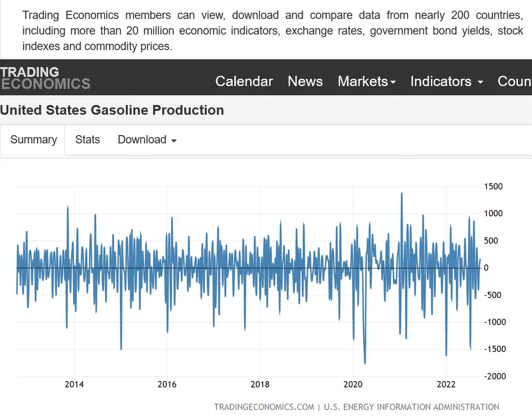Click the United States Gasoline Production heading
The image size is (532, 420).
coord(112,110)
